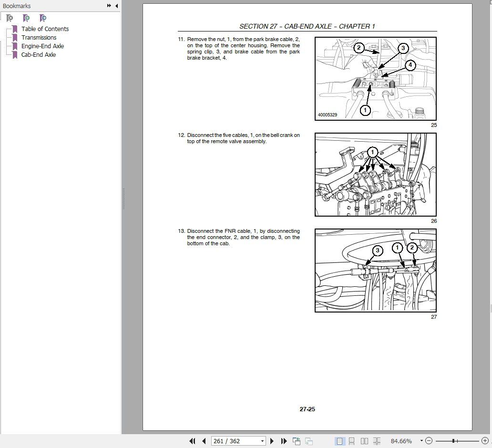The width and height of the screenshot is (492, 448).
Task: Toggle two-page continuous layout mode
Action: coord(377,441)
